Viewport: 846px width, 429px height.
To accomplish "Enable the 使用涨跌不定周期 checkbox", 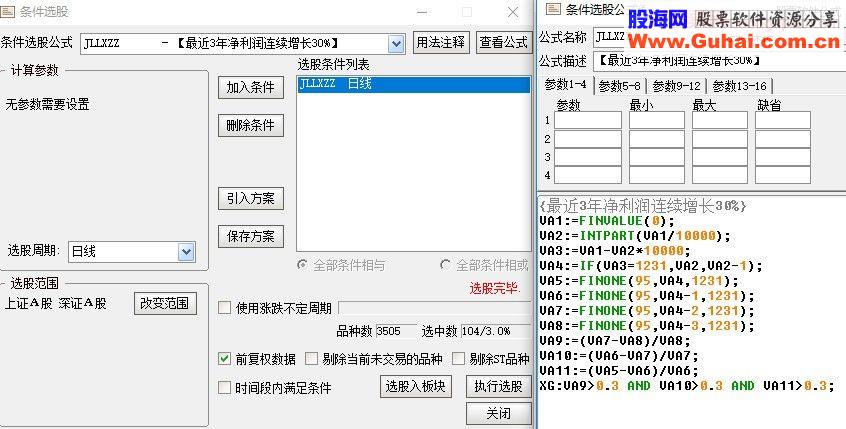I will [224, 308].
